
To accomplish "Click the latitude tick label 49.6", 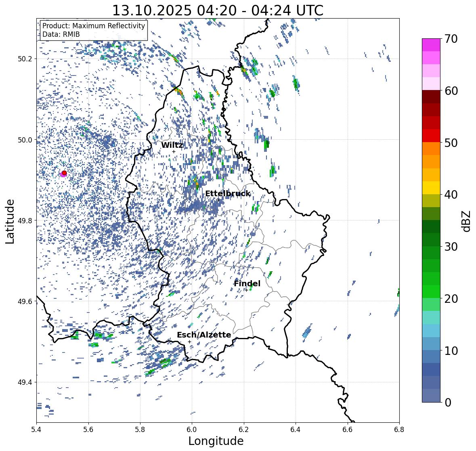I will click(25, 301).
